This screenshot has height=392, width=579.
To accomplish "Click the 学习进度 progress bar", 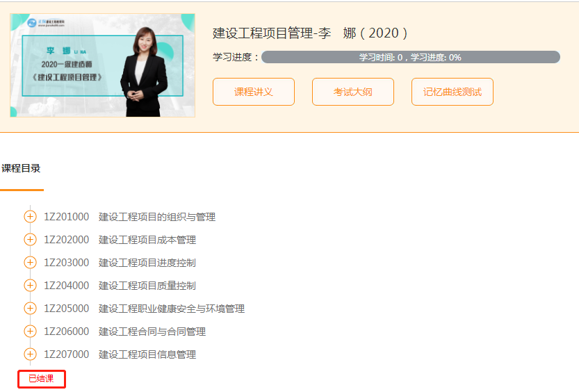I will tap(410, 57).
